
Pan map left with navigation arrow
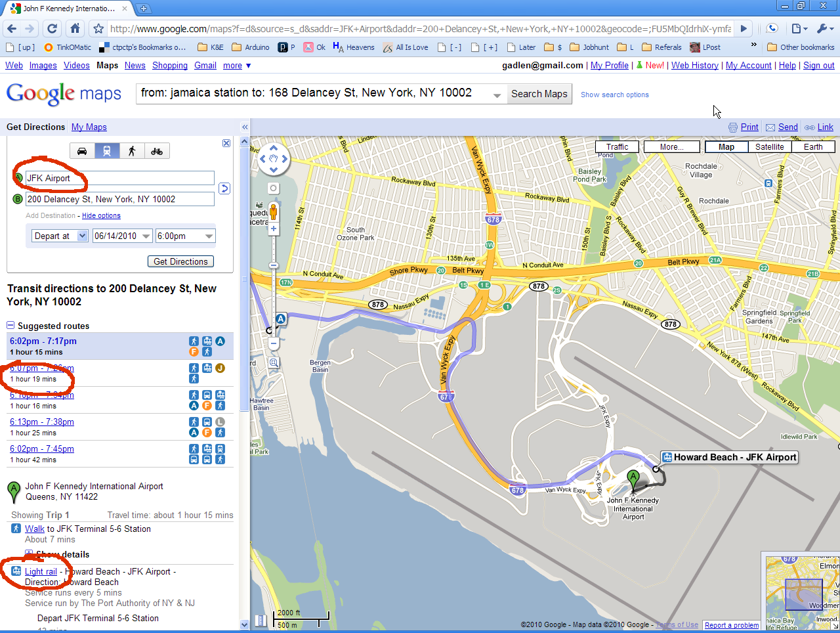click(263, 158)
